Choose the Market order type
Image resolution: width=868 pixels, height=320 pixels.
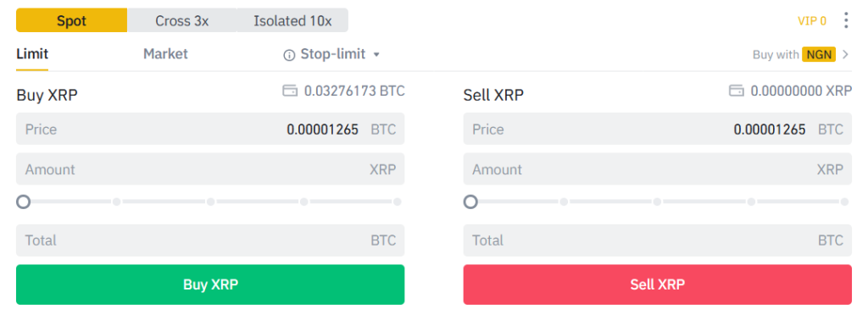pyautogui.click(x=165, y=54)
